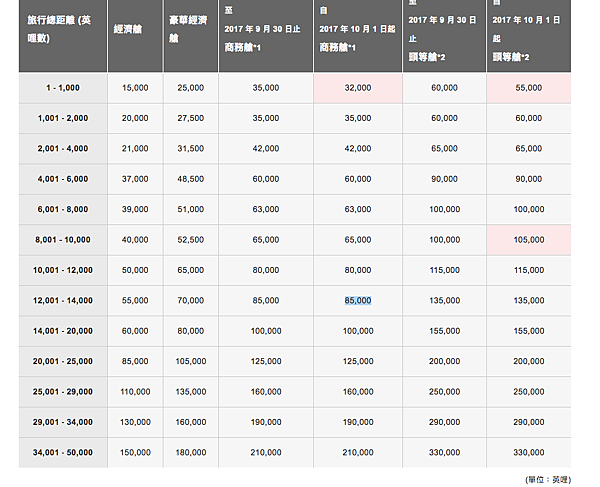Image resolution: width=600 pixels, height=487 pixels.
Task: Click the 27,500 premium economy value
Action: [191, 118]
